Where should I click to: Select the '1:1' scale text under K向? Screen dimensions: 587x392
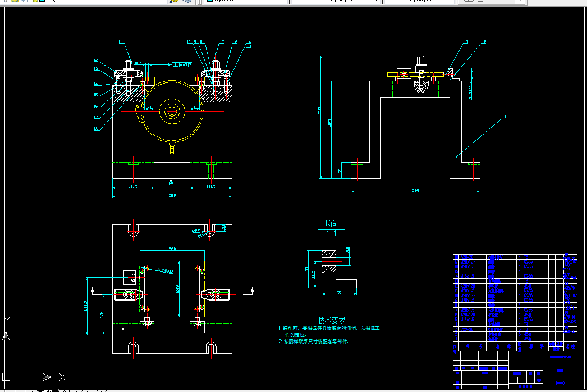pyautogui.click(x=331, y=233)
